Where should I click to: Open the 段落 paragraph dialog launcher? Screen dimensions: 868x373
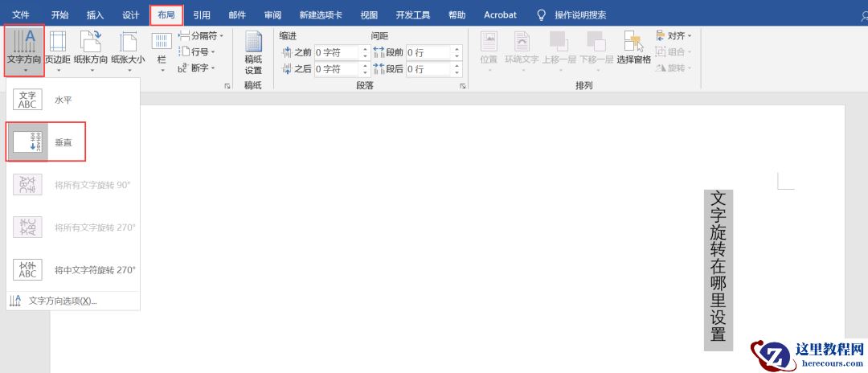click(462, 86)
